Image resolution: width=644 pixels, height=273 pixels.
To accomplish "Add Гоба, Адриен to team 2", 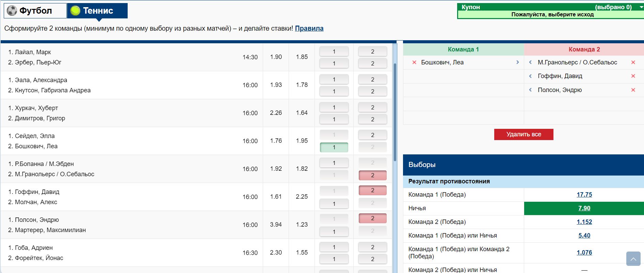I will coord(373,247).
